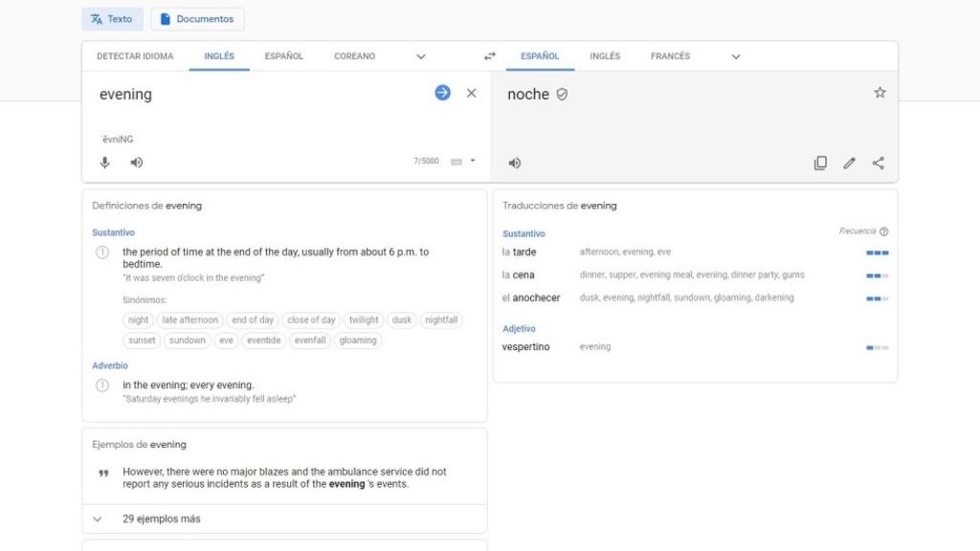The width and height of the screenshot is (980, 551).
Task: Expand the target language dropdown
Action: [736, 56]
